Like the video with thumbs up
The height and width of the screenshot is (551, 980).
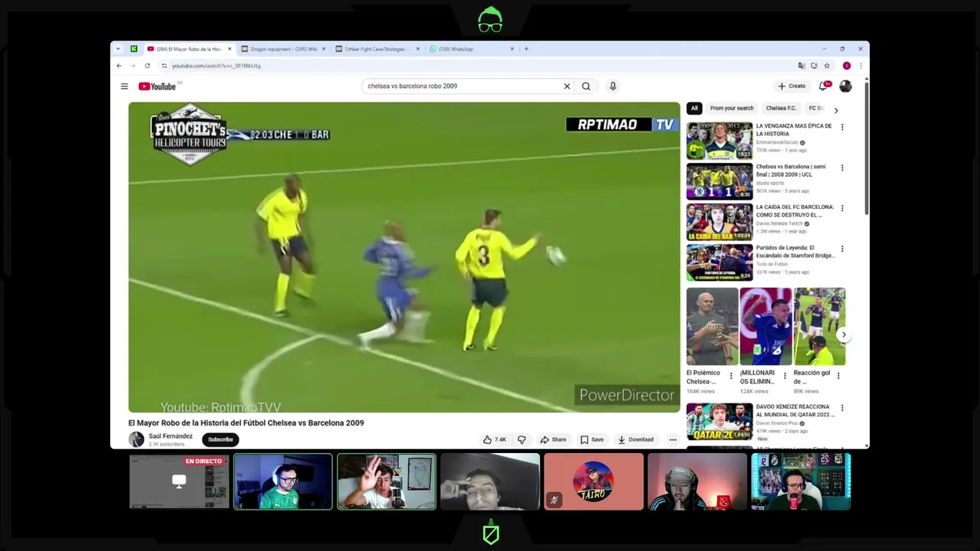495,439
